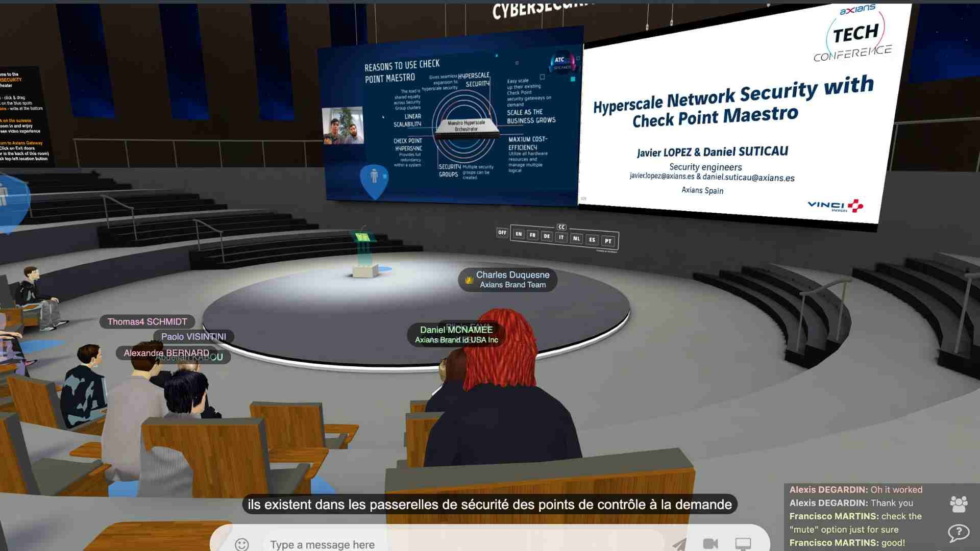Type a message input field
The height and width of the screenshot is (551, 980).
(459, 544)
